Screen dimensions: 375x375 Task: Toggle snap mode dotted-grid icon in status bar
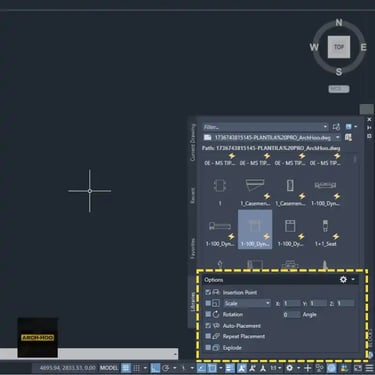click(x=137, y=368)
